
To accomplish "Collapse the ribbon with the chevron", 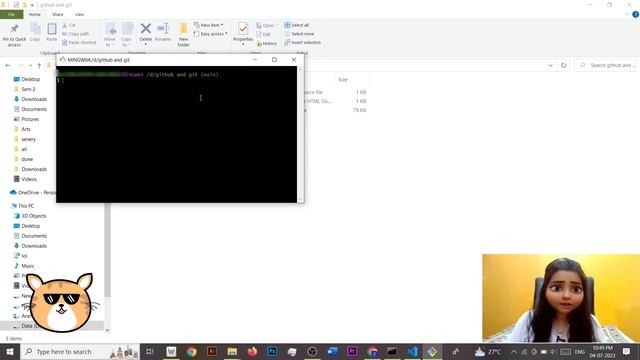I will coord(627,14).
